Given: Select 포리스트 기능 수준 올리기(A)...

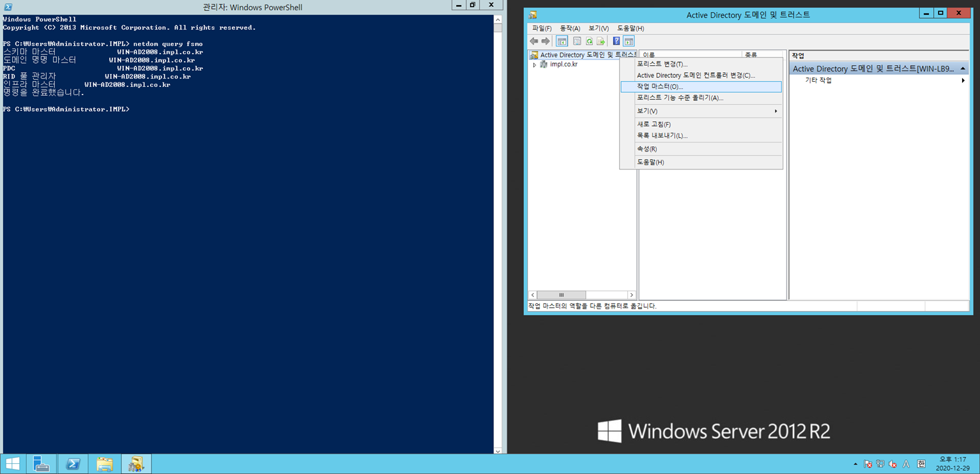Looking at the screenshot, I should click(701, 98).
